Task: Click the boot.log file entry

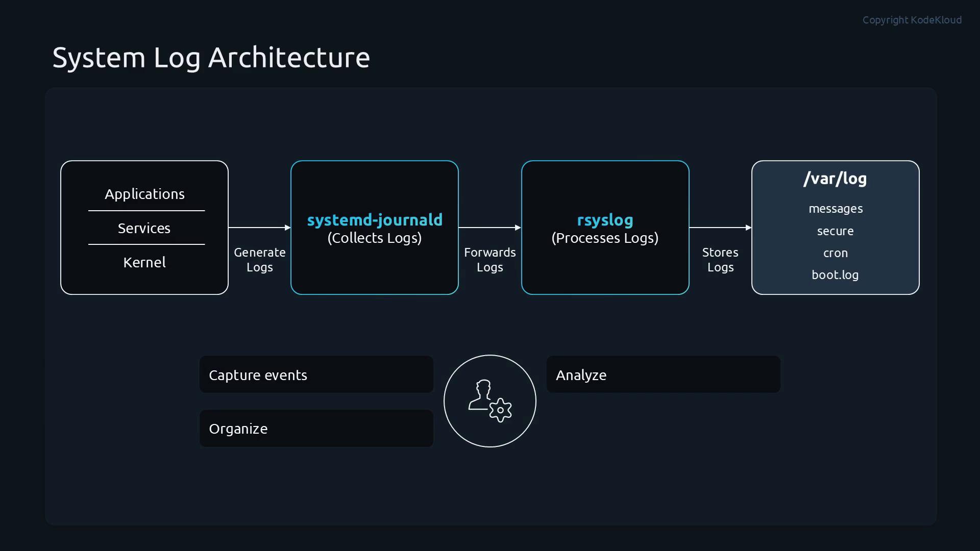Action: tap(836, 275)
